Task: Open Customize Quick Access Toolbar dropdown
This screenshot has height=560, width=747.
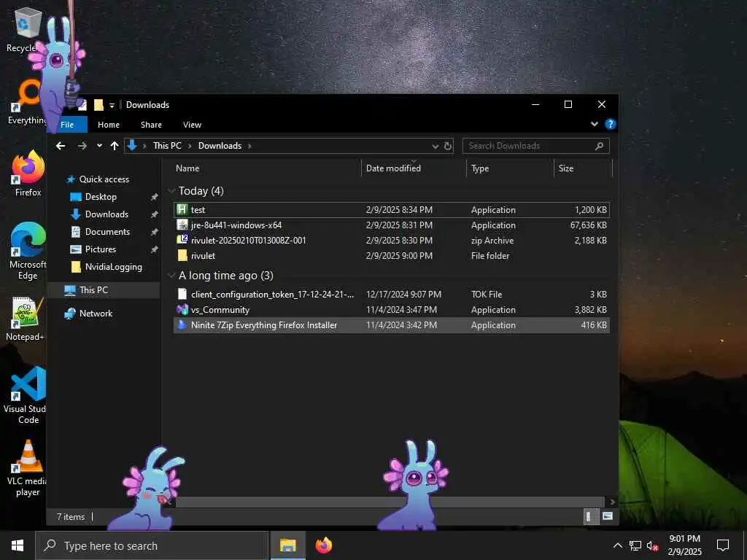Action: (112, 106)
